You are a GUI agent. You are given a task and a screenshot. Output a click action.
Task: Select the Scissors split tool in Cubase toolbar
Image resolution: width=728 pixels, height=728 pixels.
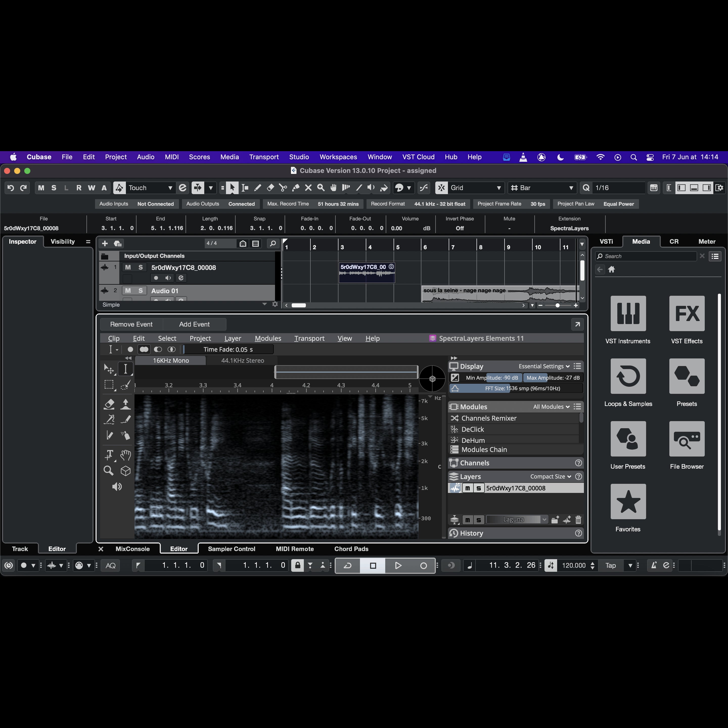click(x=283, y=188)
